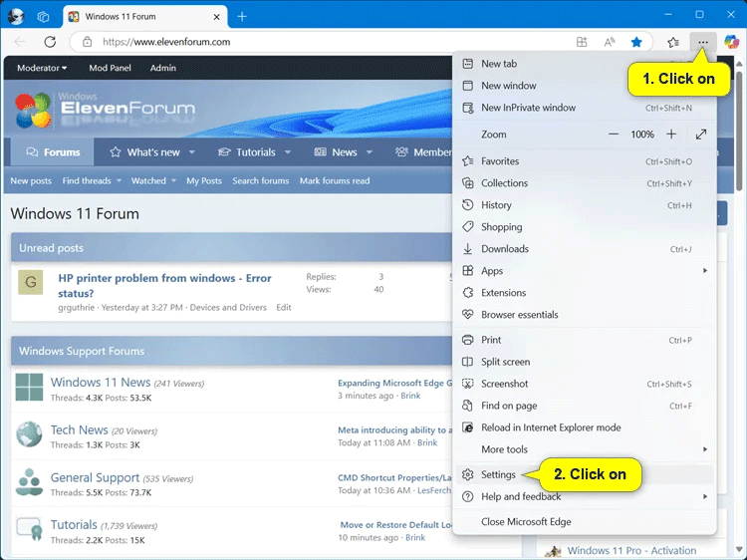
Task: Open the Moderator dropdown
Action: click(42, 68)
